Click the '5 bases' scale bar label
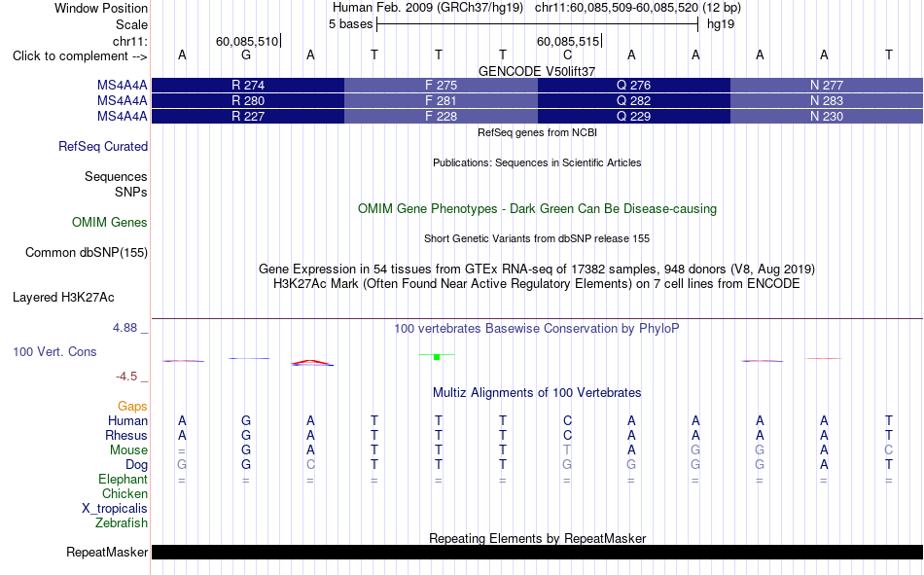The height and width of the screenshot is (575, 924). point(350,24)
